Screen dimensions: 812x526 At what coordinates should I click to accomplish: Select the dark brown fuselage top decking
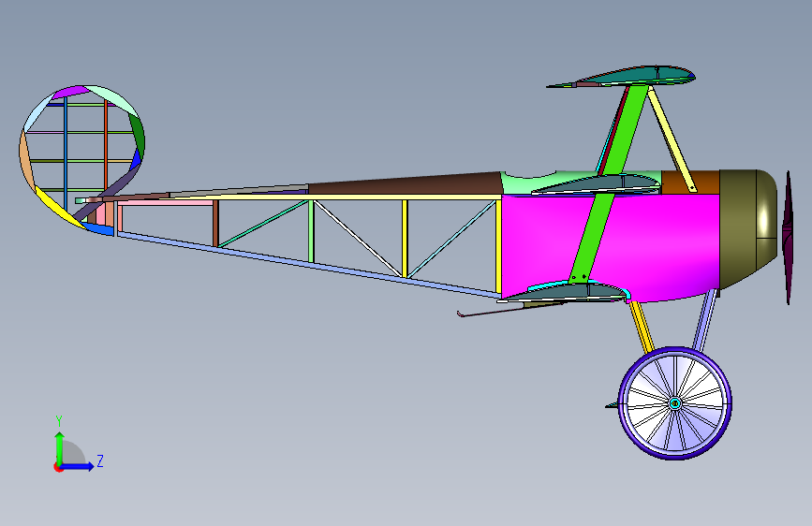point(406,183)
